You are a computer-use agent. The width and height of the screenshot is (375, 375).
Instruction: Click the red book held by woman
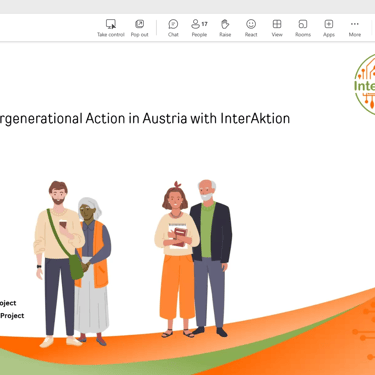pos(180,237)
